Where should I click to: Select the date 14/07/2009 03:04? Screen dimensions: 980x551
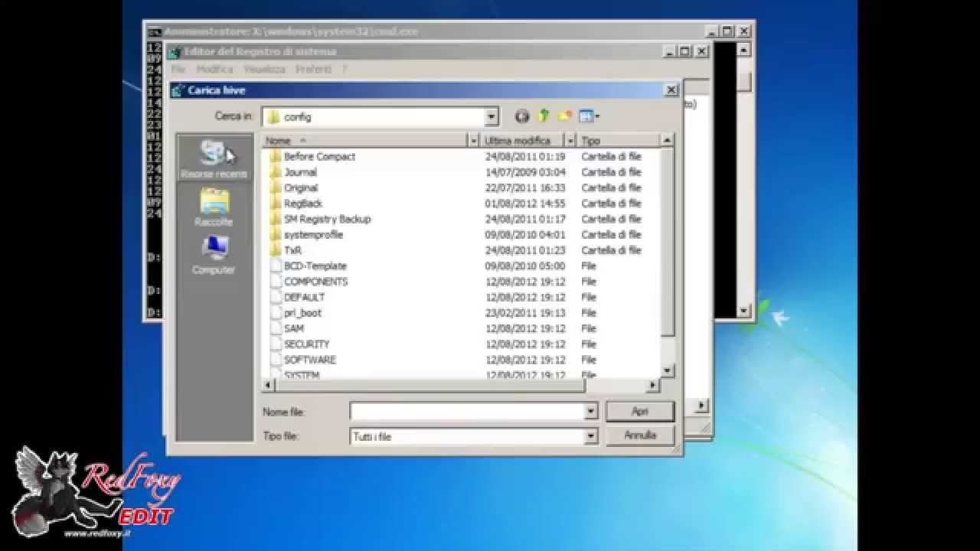[525, 172]
